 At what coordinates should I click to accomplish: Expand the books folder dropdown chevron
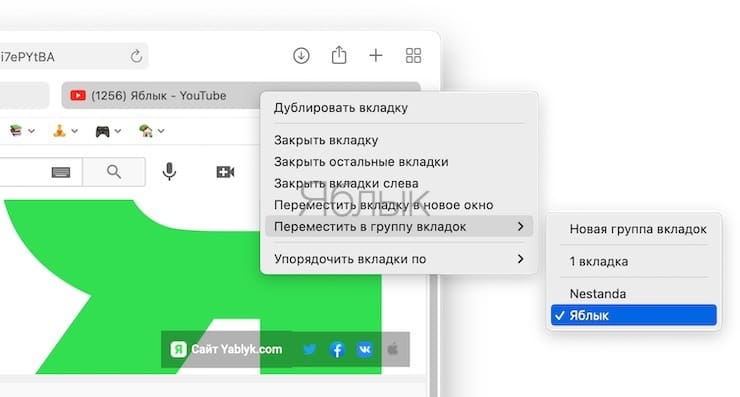point(31,131)
